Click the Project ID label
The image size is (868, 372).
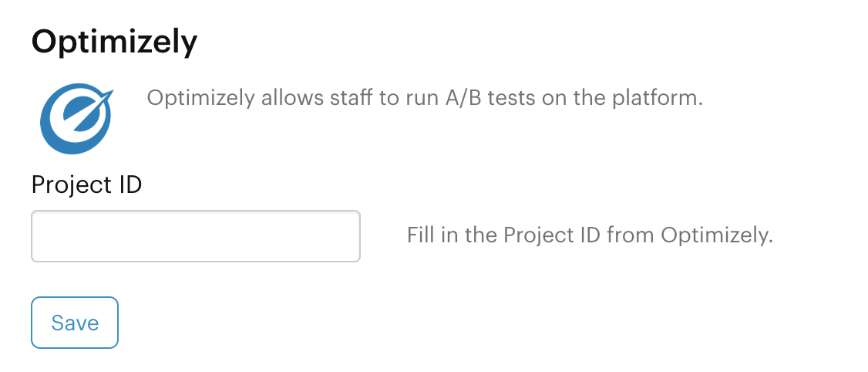coord(86,184)
